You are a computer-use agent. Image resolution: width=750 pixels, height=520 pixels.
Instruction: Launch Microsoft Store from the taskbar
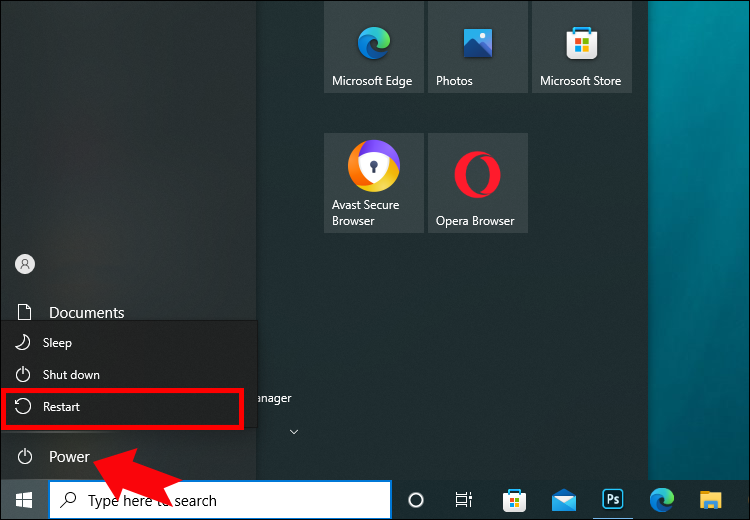[515, 500]
